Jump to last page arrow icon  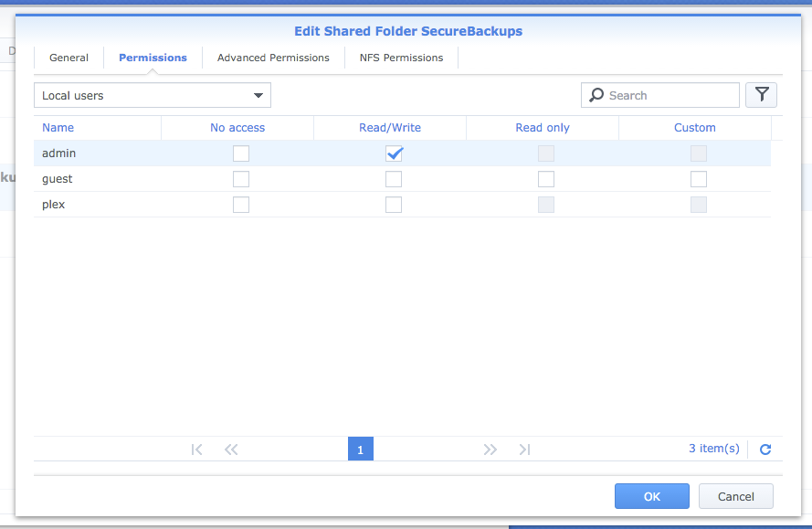pos(524,450)
